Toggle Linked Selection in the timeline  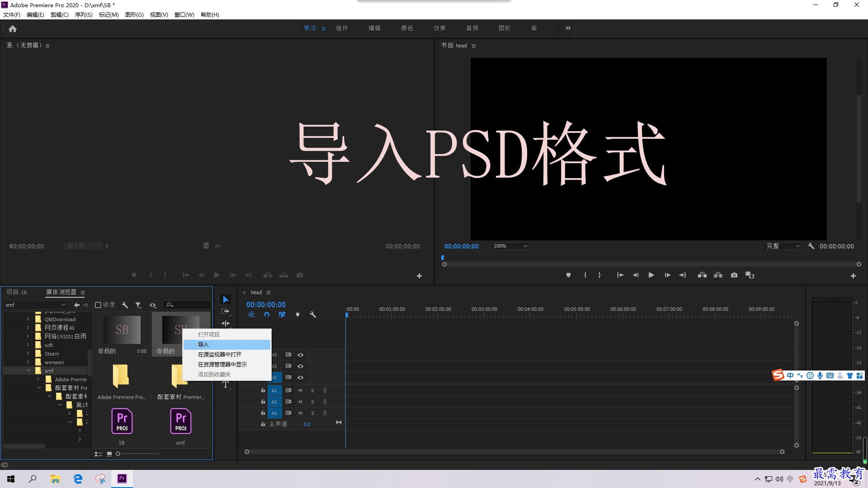282,314
